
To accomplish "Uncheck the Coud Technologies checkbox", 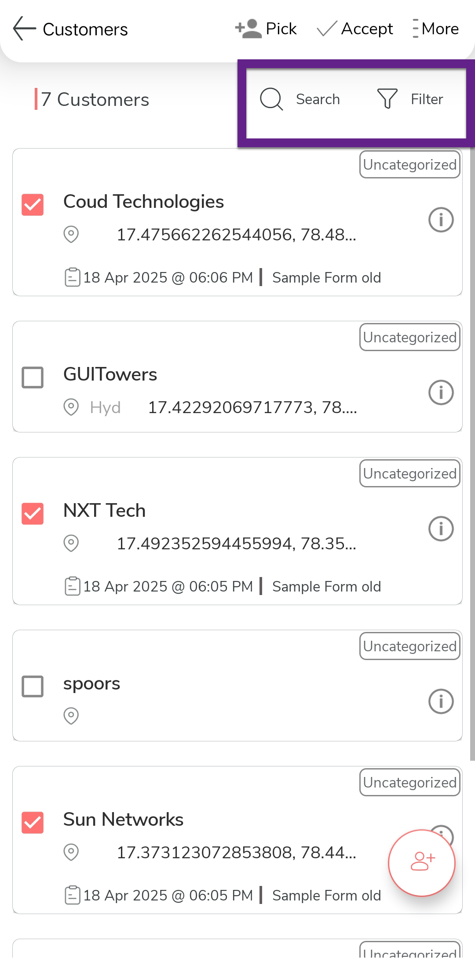I will point(33,205).
